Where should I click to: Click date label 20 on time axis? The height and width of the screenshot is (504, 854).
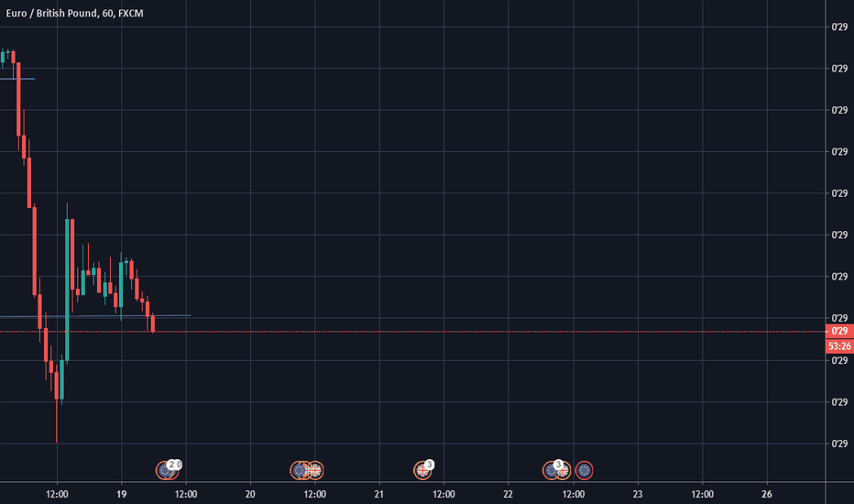[x=250, y=494]
